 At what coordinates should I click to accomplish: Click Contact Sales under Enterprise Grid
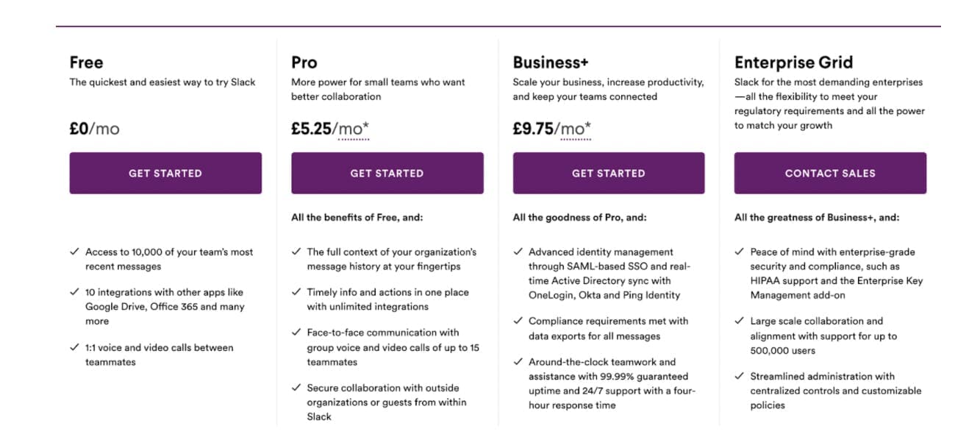(x=830, y=173)
